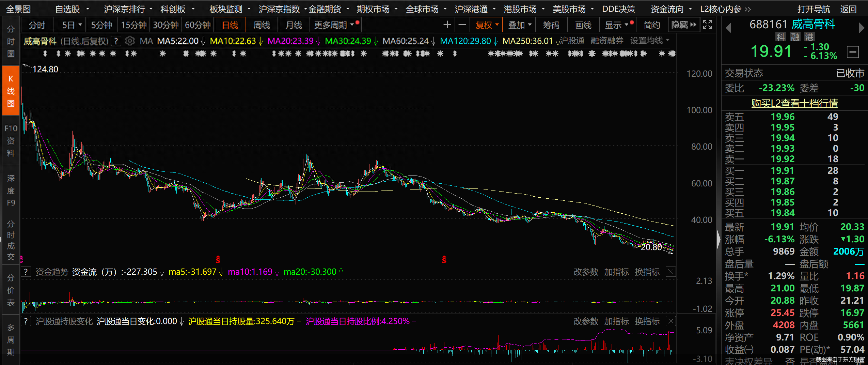Open 美股市场 menu

coord(573,9)
